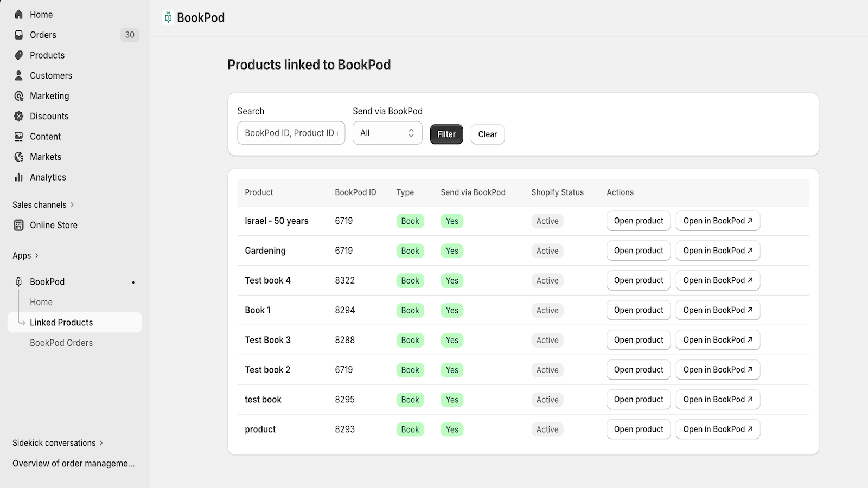The width and height of the screenshot is (868, 488).
Task: Click the BookPod logo in page header
Action: (x=168, y=18)
